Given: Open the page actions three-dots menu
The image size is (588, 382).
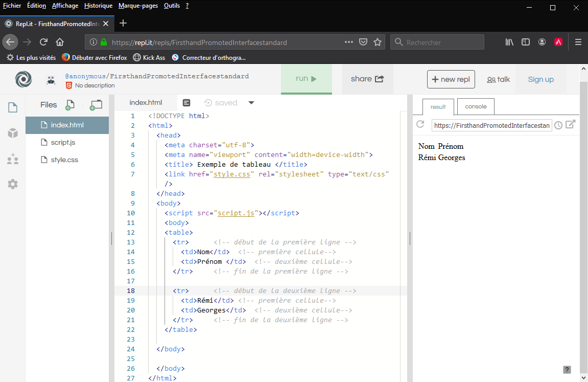Looking at the screenshot, I should pyautogui.click(x=349, y=42).
